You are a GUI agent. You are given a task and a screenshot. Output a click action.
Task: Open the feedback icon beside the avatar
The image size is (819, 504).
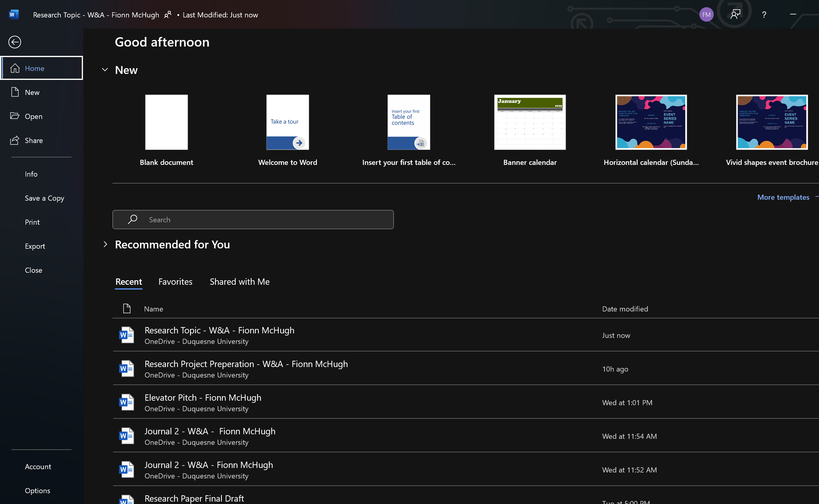pyautogui.click(x=735, y=15)
